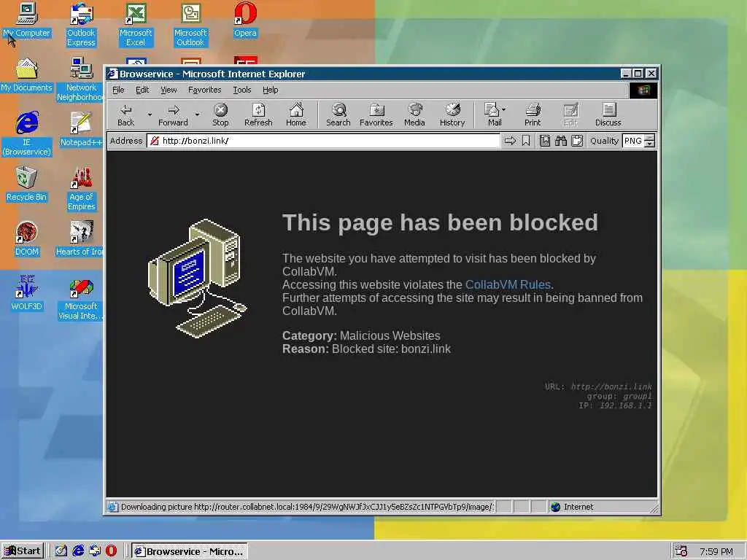Click the 'IP: 192.168.1.1' text

pos(615,405)
